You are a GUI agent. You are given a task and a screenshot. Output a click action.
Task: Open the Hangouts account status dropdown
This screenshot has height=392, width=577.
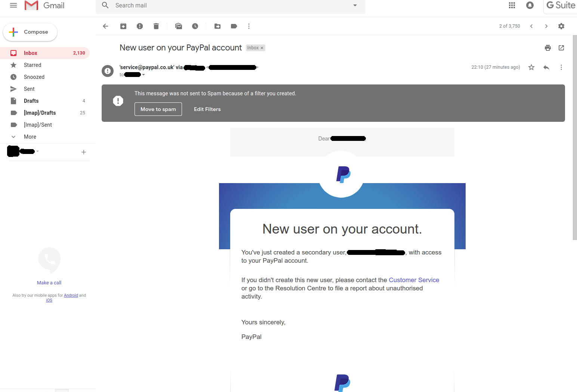(x=37, y=151)
